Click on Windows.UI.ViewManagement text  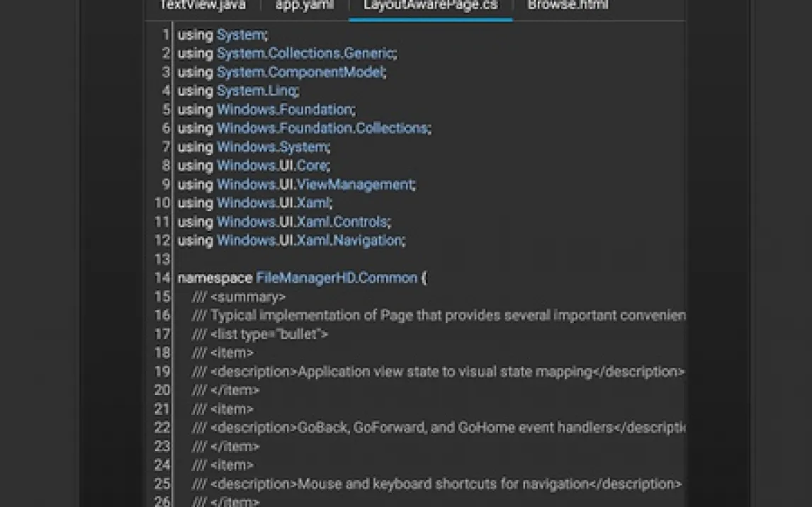click(x=314, y=184)
